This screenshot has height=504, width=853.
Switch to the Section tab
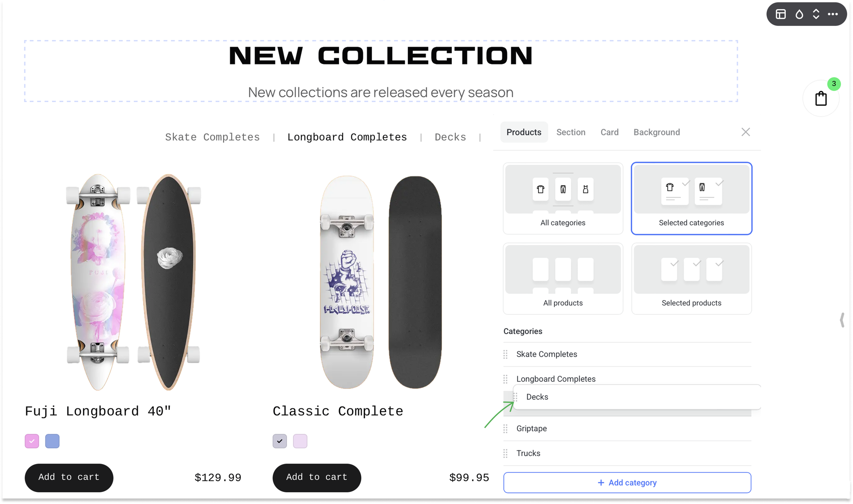click(571, 132)
